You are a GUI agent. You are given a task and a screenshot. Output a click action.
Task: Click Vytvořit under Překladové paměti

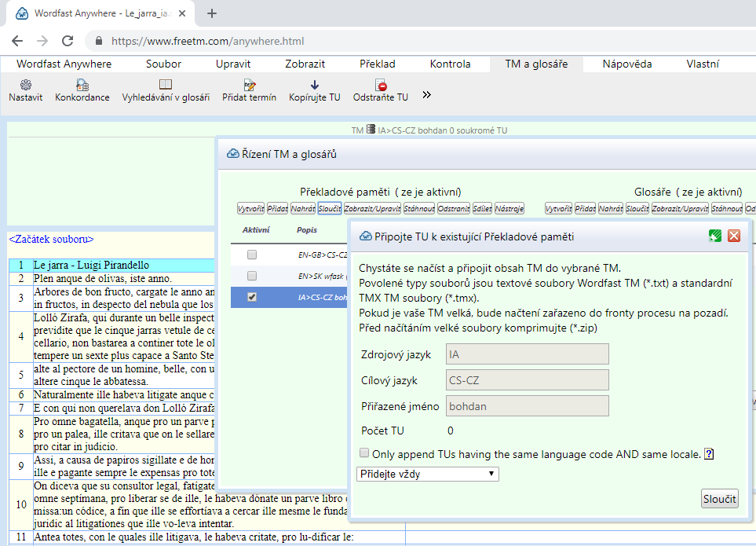coord(250,208)
